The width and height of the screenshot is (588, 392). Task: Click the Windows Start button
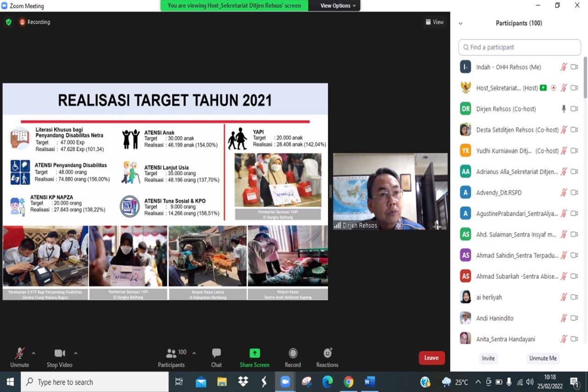(10, 382)
